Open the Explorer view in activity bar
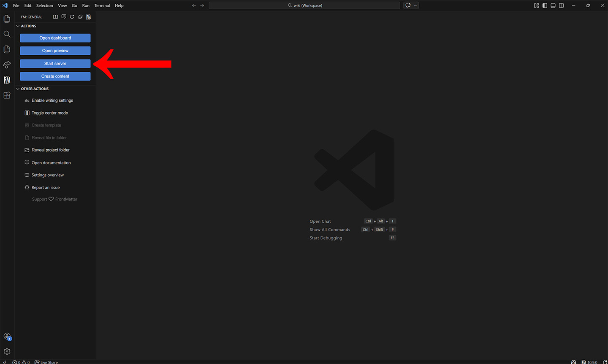Image resolution: width=608 pixels, height=364 pixels. click(7, 19)
